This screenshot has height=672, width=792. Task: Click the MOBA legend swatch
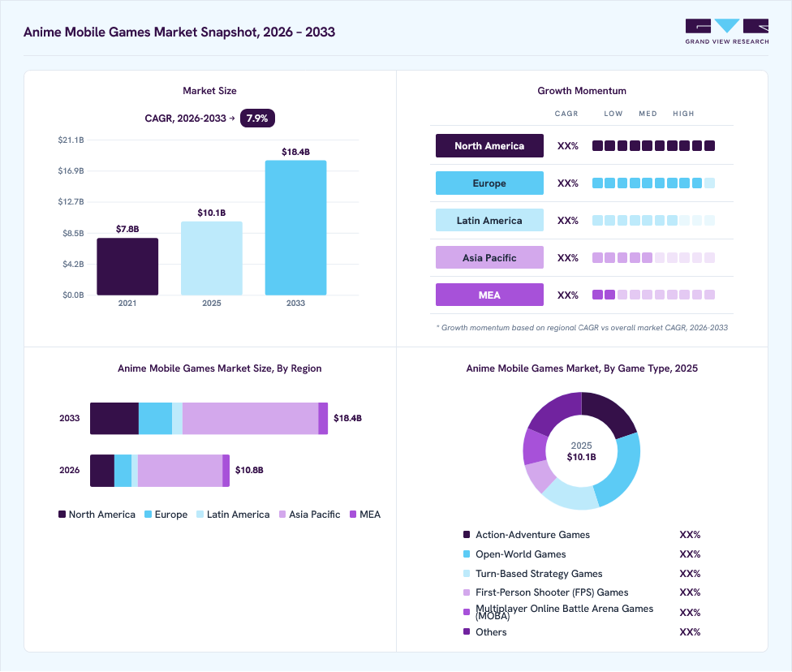click(x=467, y=612)
